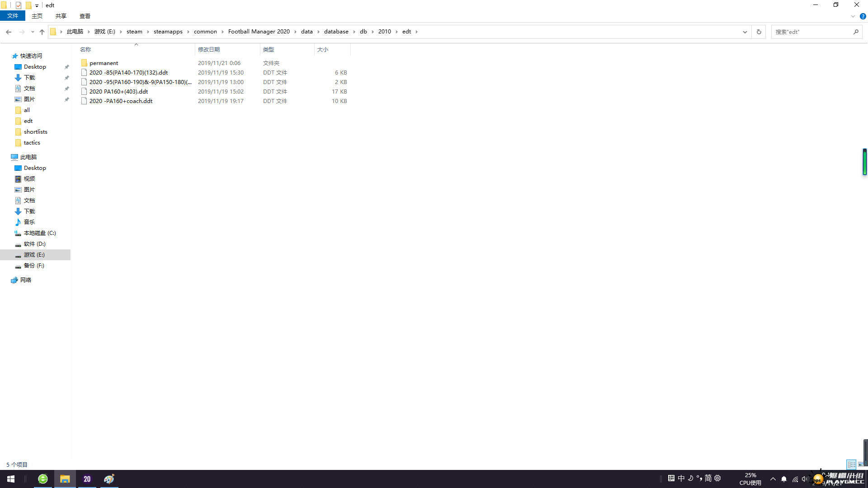Image resolution: width=868 pixels, height=488 pixels.
Task: Open recent locations dropdown arrow
Action: coord(33,32)
